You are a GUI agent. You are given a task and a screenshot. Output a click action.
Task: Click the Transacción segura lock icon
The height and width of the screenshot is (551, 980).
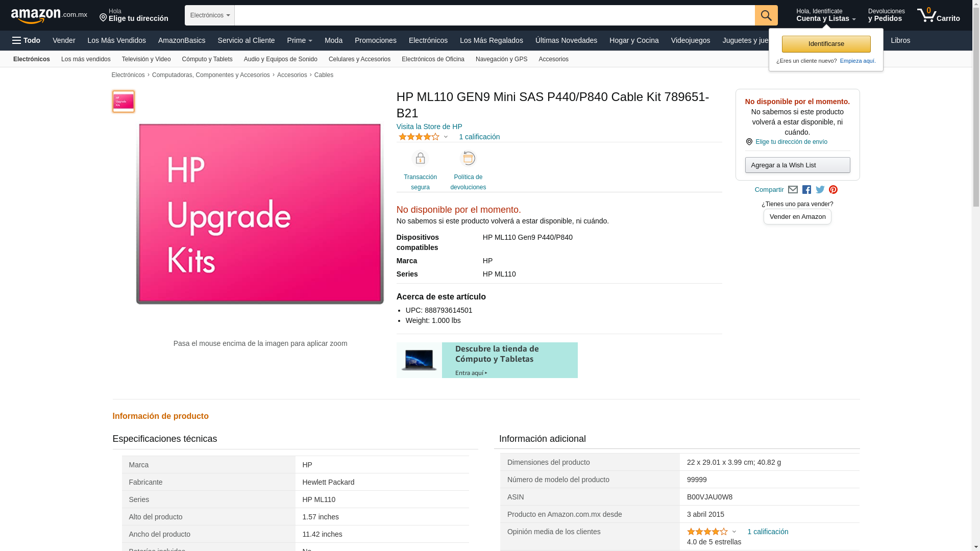420,159
